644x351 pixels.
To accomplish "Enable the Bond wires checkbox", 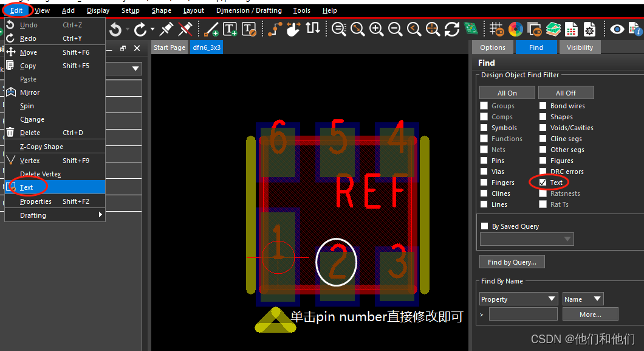I will (543, 106).
